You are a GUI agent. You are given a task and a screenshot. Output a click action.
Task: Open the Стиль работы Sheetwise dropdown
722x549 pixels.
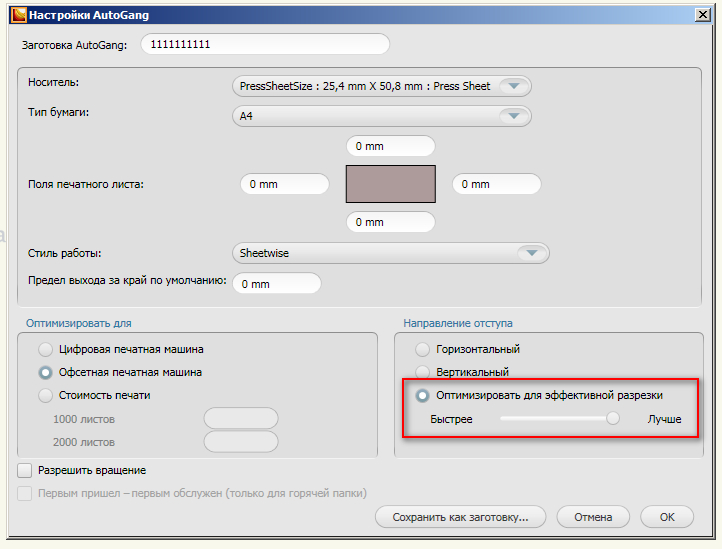click(391, 253)
